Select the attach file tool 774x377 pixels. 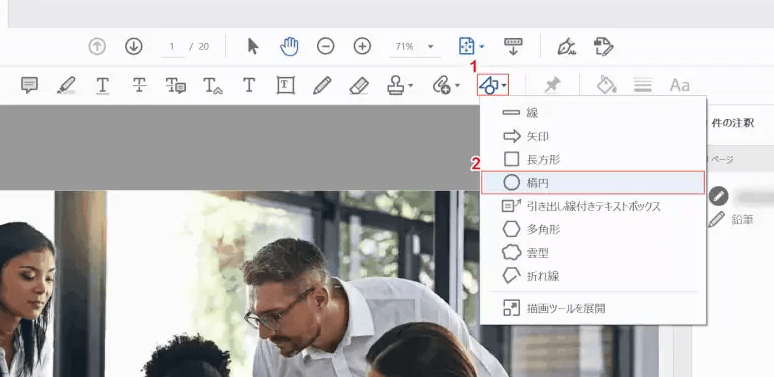(441, 85)
